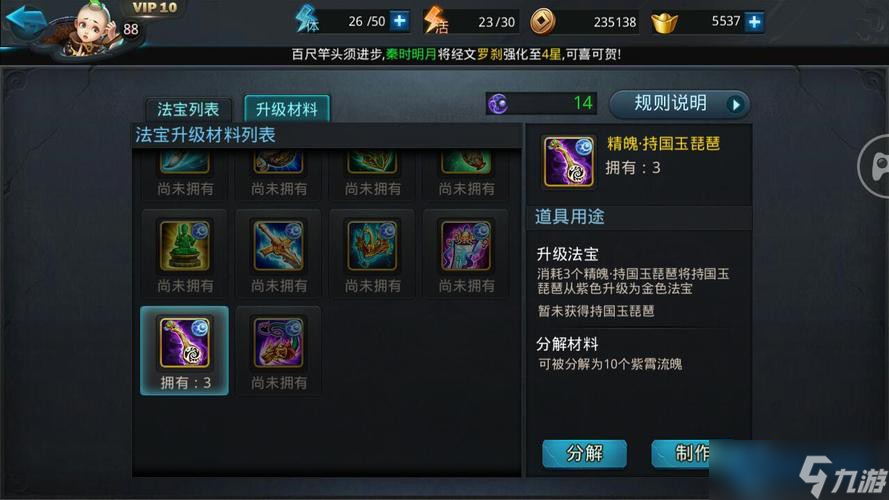Open the gamepad side panel icon
This screenshot has height=500, width=889.
[x=874, y=166]
